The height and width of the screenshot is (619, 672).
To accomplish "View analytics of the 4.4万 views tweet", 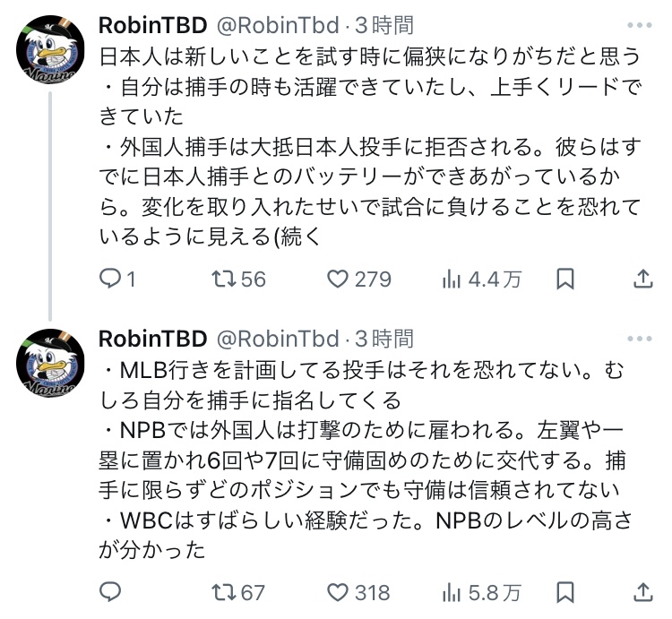I will (x=449, y=279).
